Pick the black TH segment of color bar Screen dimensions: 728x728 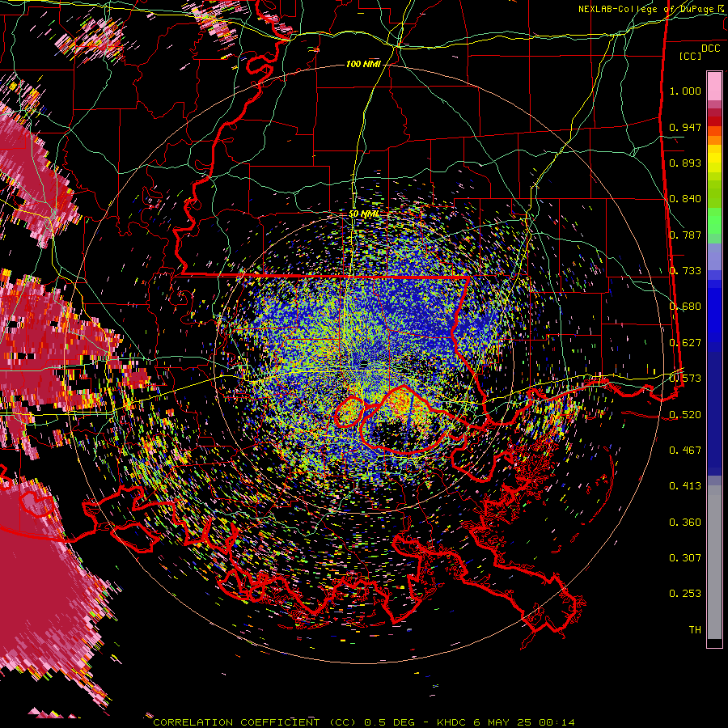[714, 643]
